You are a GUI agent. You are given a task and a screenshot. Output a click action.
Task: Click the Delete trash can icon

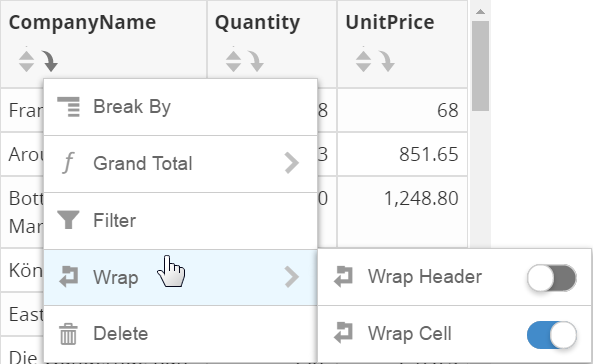click(x=68, y=334)
